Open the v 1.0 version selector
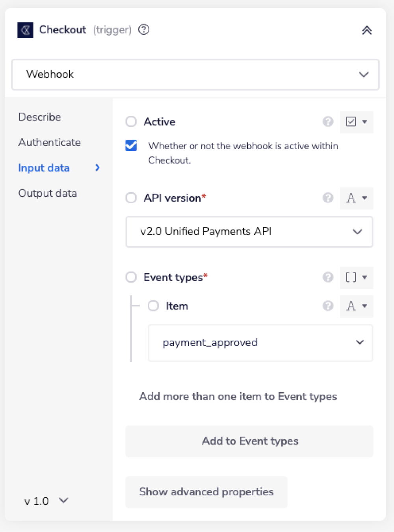The image size is (394, 532). [x=46, y=501]
